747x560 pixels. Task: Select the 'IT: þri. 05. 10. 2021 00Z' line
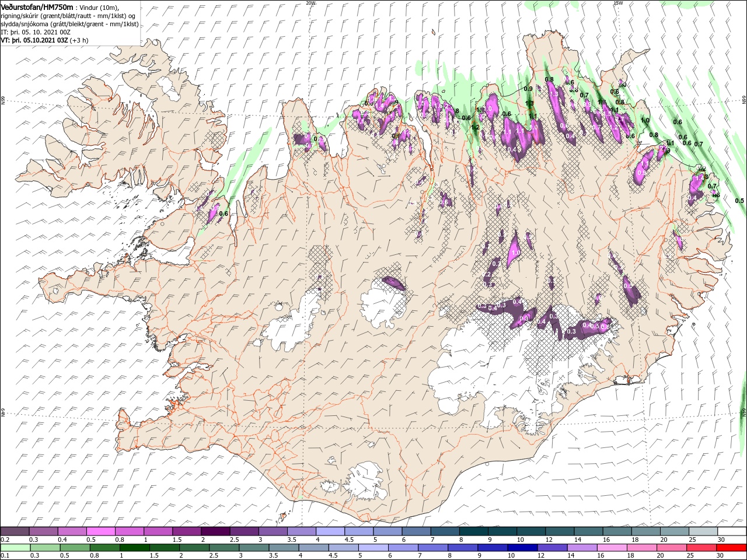click(x=36, y=32)
